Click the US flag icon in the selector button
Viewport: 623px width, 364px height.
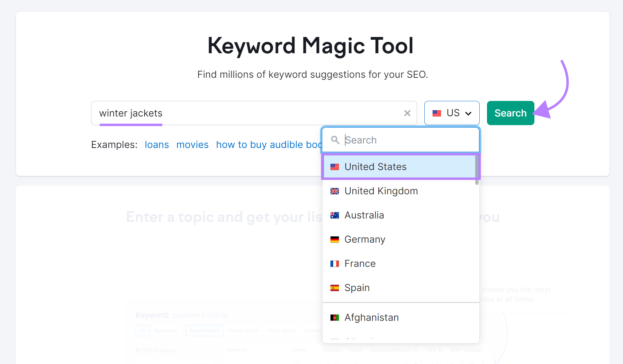pos(436,113)
